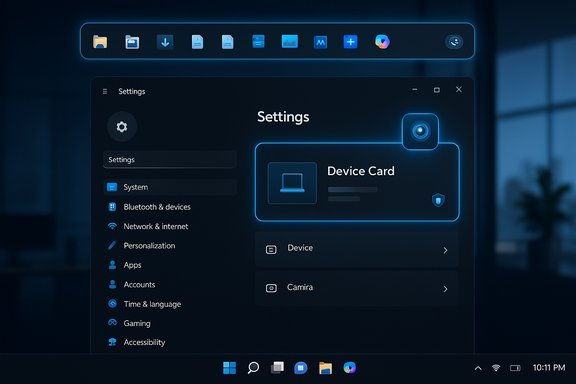Click the Device Card title
The width and height of the screenshot is (576, 384).
(361, 171)
